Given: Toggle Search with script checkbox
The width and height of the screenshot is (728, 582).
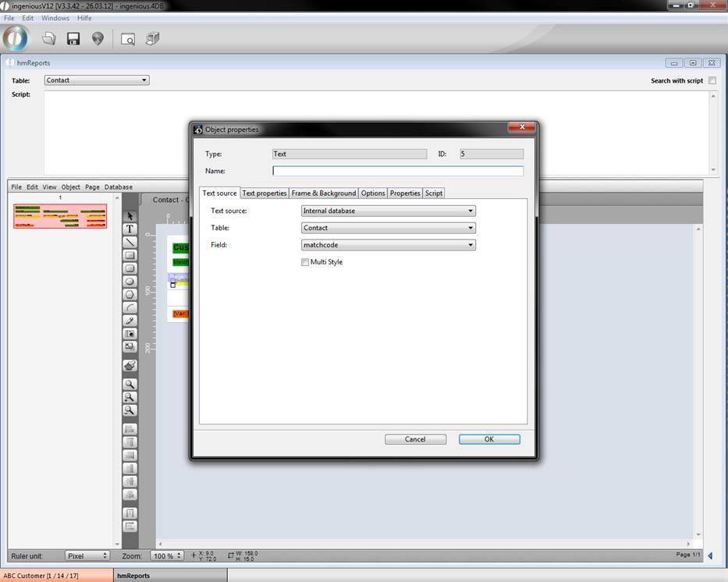Looking at the screenshot, I should point(712,80).
